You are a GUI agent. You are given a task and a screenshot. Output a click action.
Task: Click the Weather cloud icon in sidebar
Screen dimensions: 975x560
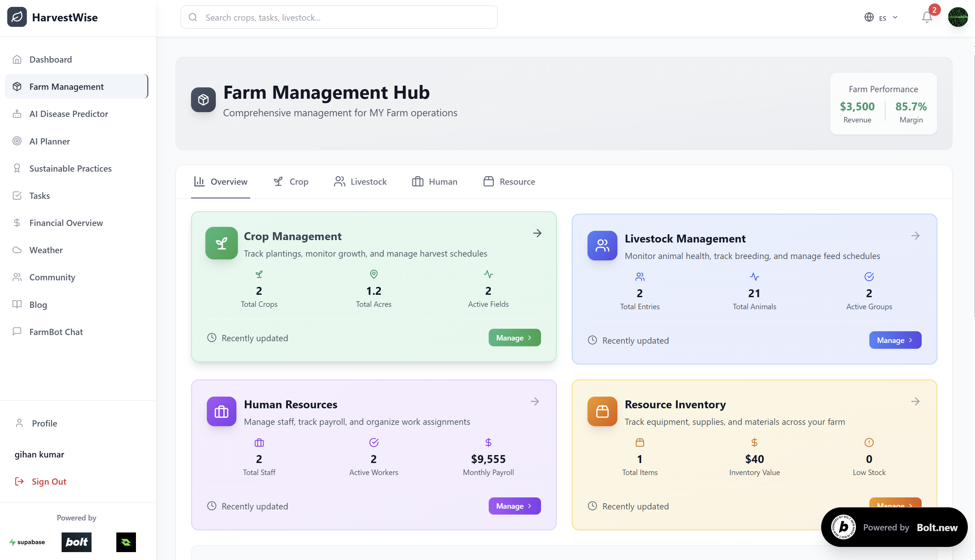(17, 250)
